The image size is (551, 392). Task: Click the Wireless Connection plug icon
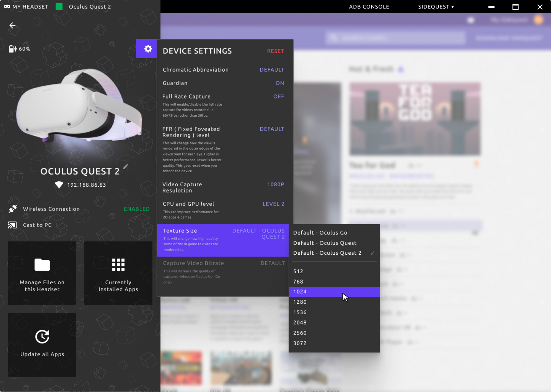(13, 209)
